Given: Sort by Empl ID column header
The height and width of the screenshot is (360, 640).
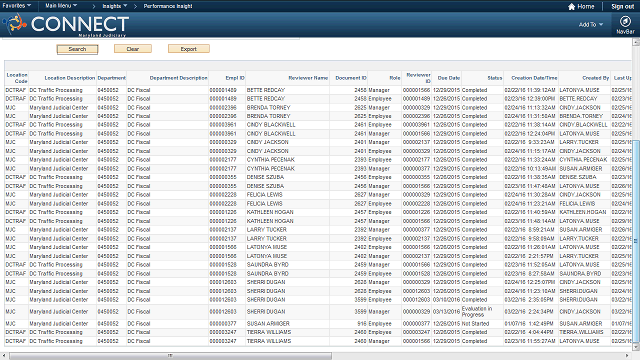Looking at the screenshot, I should [x=235, y=78].
